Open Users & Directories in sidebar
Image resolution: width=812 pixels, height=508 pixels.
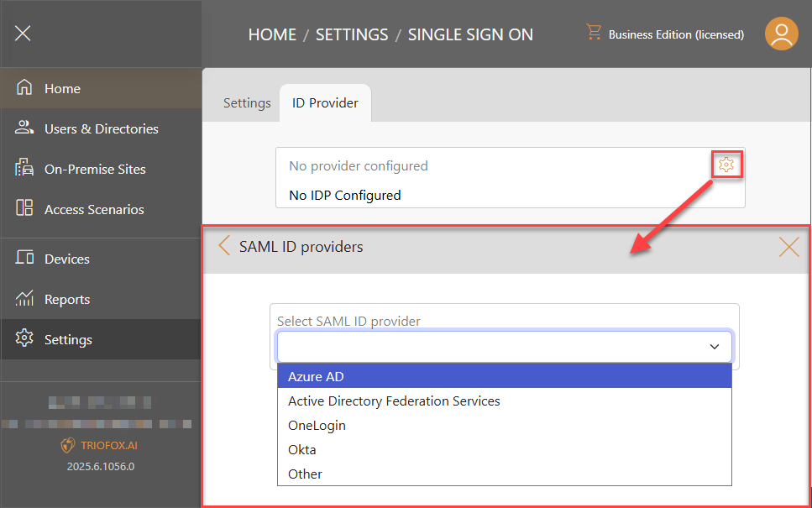(101, 129)
